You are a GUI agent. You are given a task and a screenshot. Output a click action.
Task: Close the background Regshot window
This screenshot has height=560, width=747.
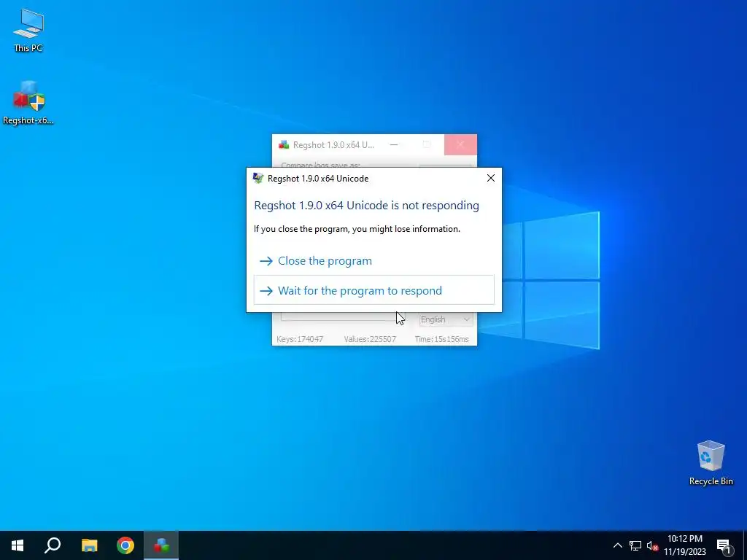click(460, 145)
